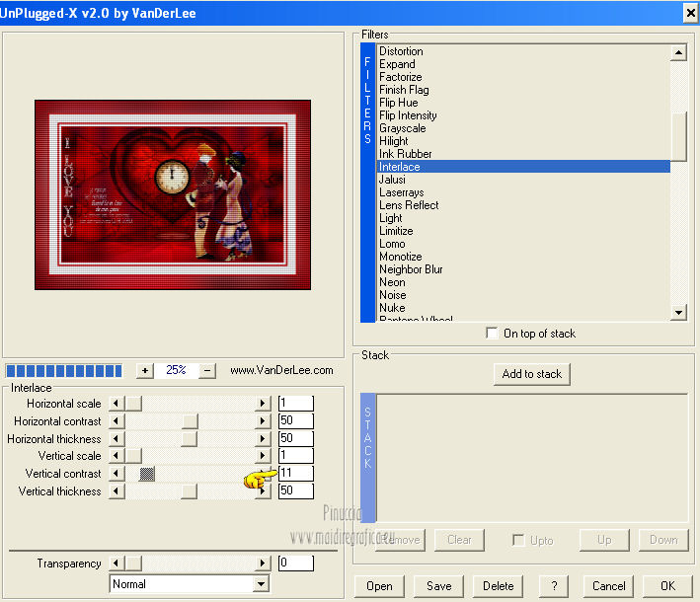Select Limitize filter
The image size is (700, 602).
click(523, 231)
